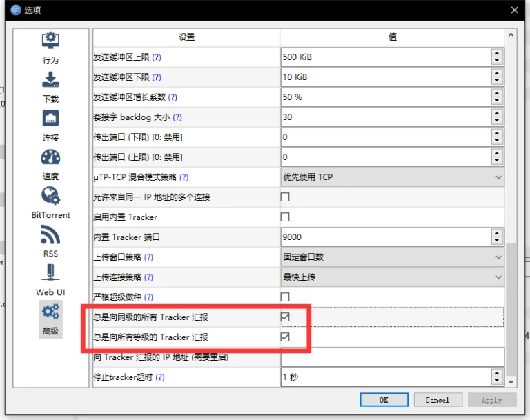Open help link for 停止tracker超时

(160, 377)
